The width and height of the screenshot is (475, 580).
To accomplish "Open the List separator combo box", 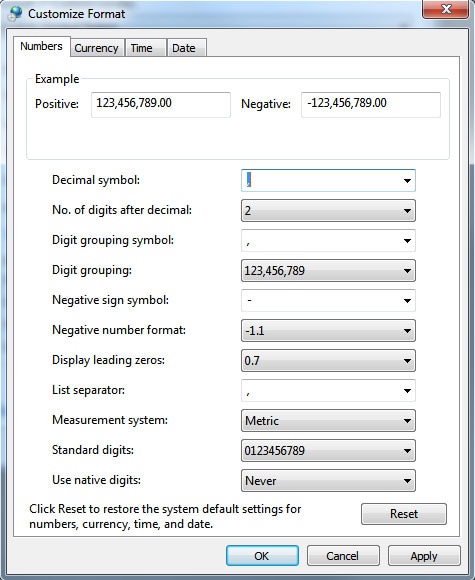I will click(x=328, y=391).
